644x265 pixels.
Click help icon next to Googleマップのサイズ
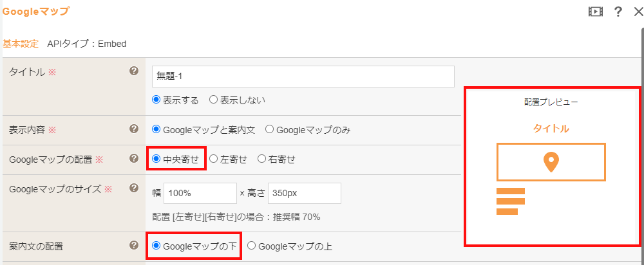[x=133, y=188]
